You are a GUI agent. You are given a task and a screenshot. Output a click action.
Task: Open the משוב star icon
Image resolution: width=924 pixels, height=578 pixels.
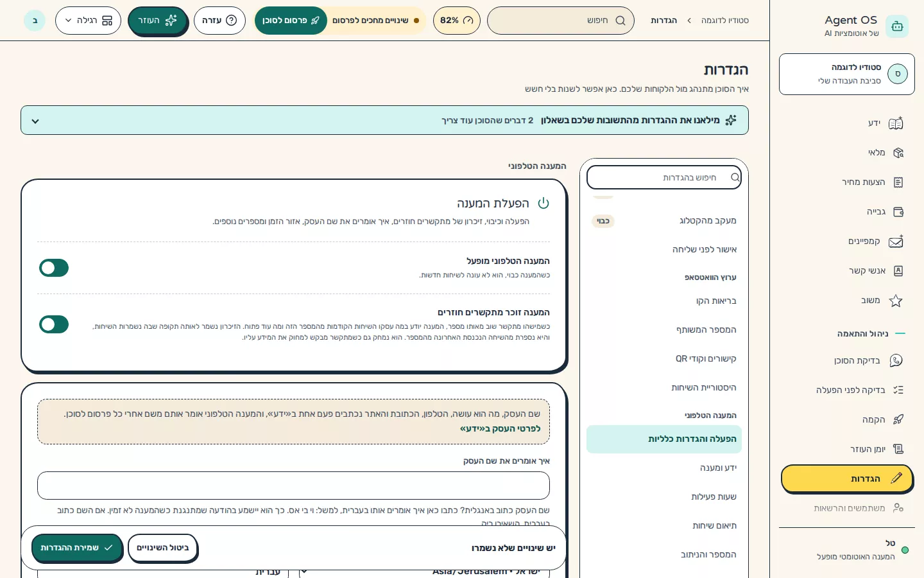tap(896, 301)
